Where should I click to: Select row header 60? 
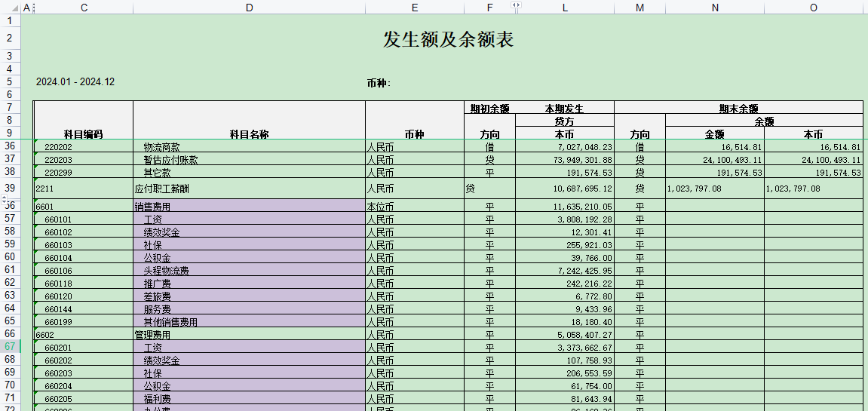pyautogui.click(x=10, y=256)
